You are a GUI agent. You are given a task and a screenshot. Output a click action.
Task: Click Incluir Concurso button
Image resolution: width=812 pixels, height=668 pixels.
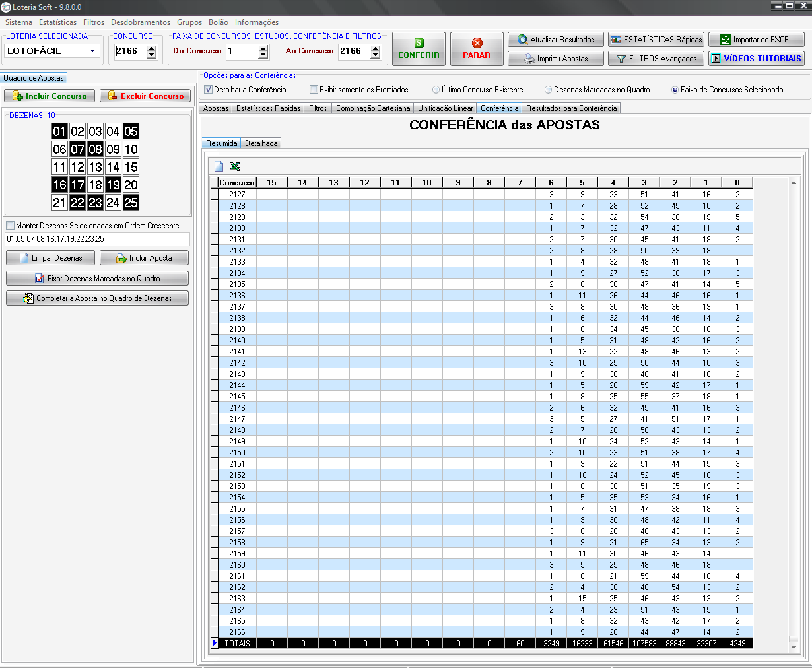click(50, 96)
